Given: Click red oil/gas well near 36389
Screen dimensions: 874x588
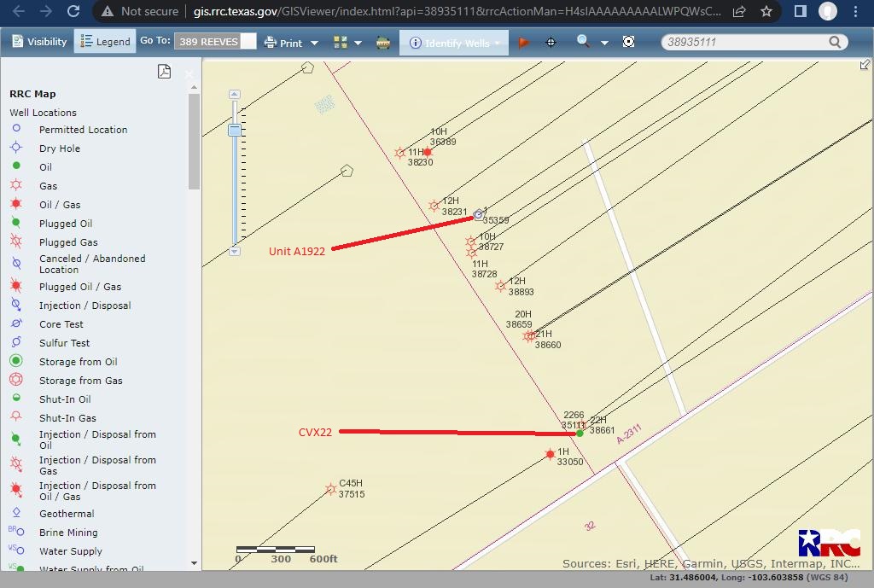Looking at the screenshot, I should coord(428,152).
